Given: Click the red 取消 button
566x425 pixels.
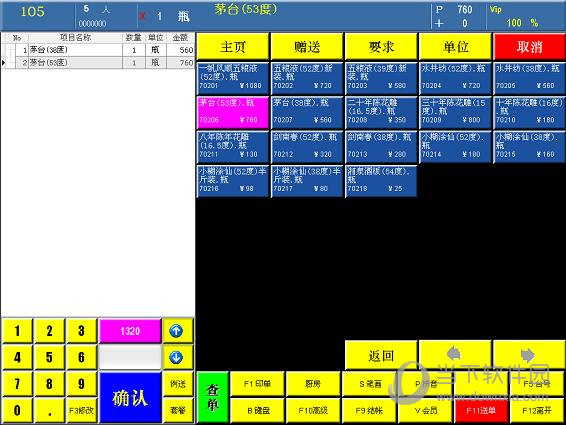Looking at the screenshot, I should (x=529, y=46).
